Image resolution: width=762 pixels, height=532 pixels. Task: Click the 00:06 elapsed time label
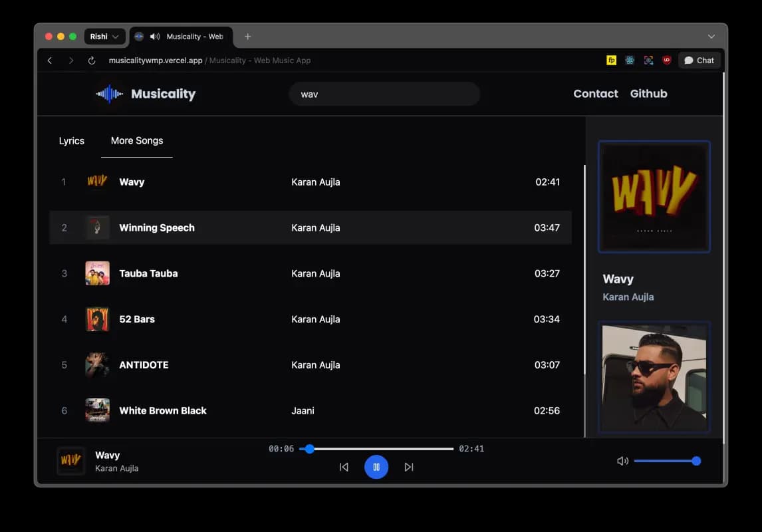coord(281,448)
